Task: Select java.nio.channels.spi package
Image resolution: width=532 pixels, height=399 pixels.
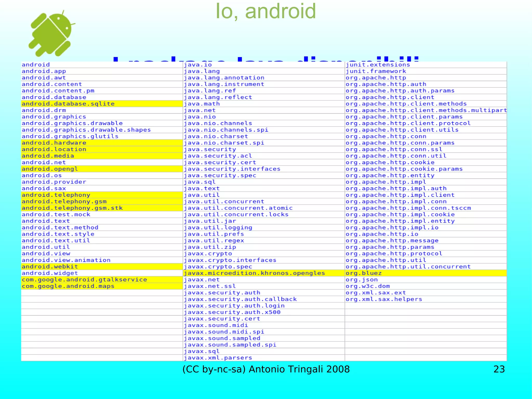Action: click(x=264, y=130)
